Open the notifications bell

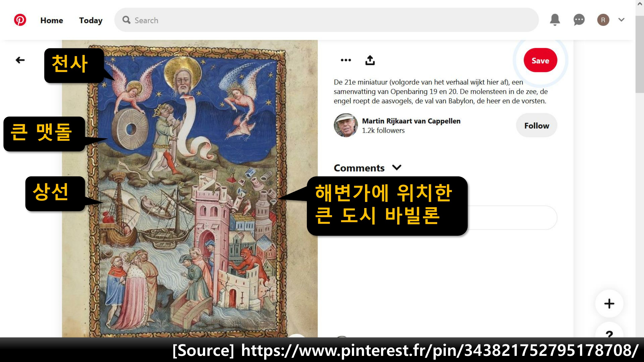click(x=555, y=20)
